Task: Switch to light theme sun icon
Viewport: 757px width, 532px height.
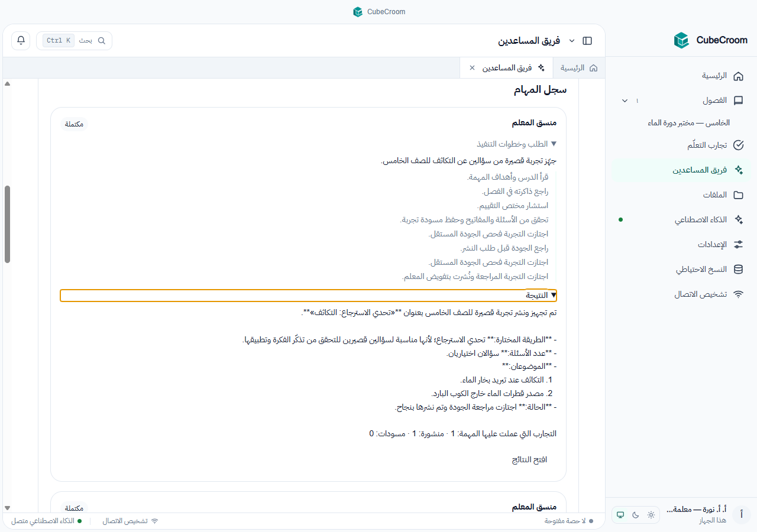Action: (x=651, y=515)
